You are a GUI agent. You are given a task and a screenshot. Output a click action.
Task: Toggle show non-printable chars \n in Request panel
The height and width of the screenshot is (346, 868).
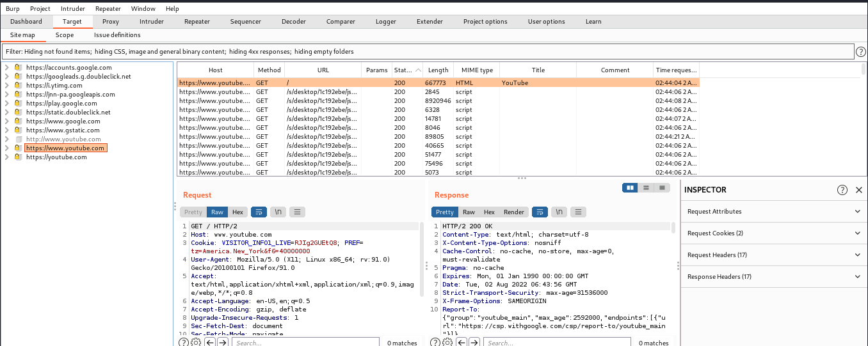tap(278, 212)
